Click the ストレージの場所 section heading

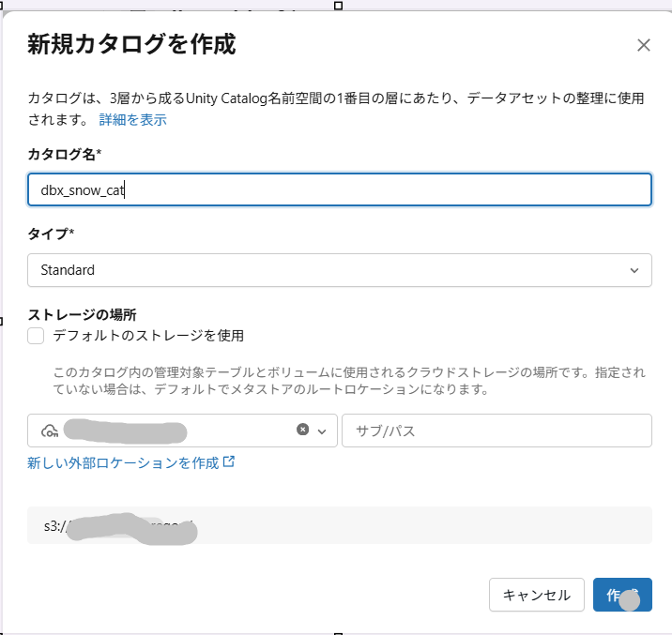82,315
